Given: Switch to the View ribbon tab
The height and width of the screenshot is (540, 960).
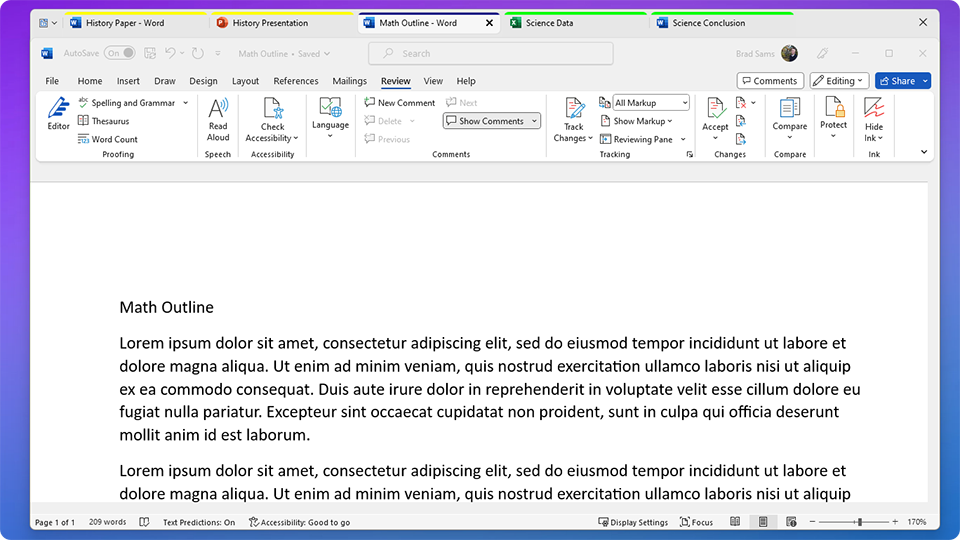Looking at the screenshot, I should coord(433,81).
